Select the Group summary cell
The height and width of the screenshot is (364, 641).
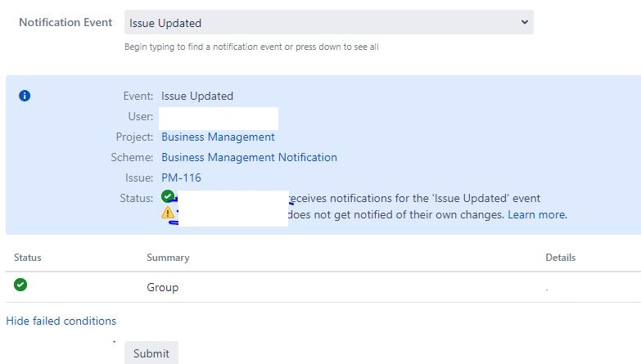tap(163, 287)
